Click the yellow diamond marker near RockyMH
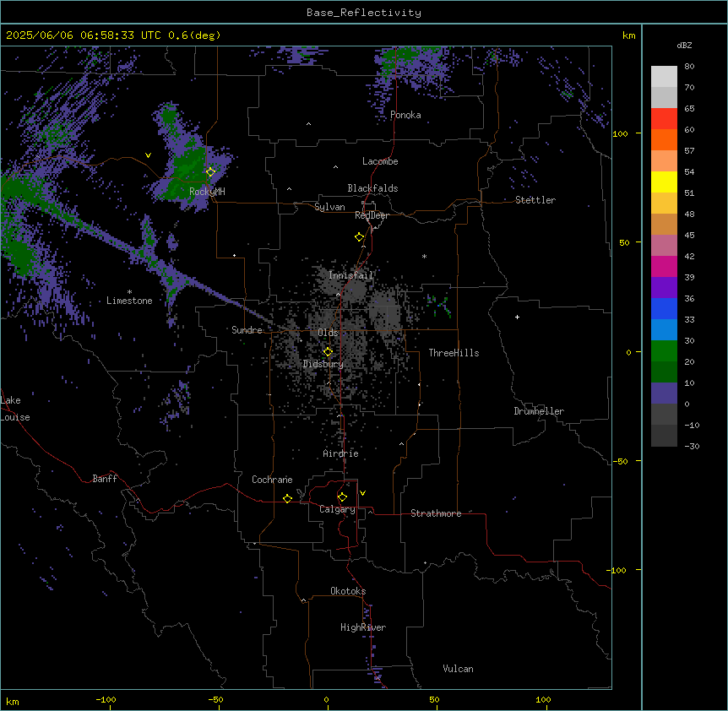 coord(211,171)
